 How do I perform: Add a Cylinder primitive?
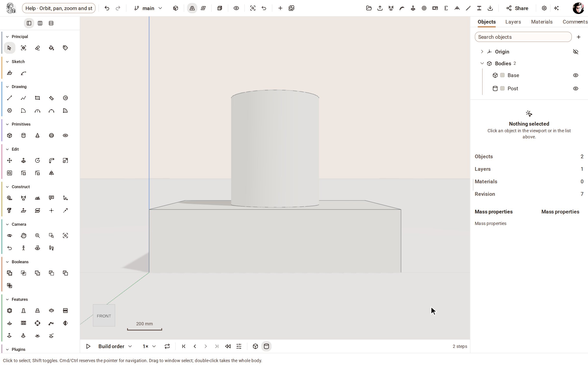(24, 135)
